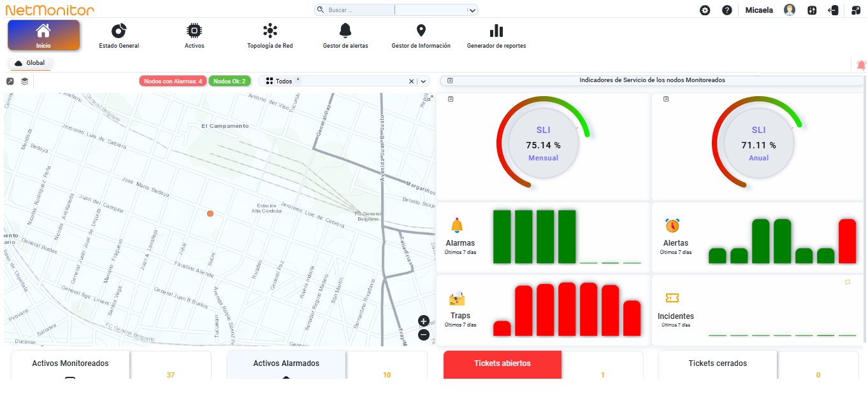
Task: Click the Tickets abiertos card
Action: pos(502,364)
